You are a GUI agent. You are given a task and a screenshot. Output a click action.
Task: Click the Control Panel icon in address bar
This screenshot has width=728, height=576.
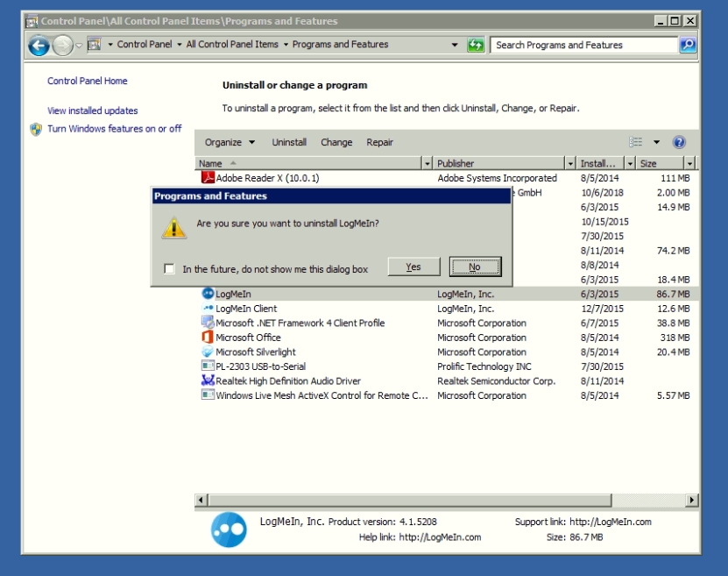pyautogui.click(x=95, y=45)
